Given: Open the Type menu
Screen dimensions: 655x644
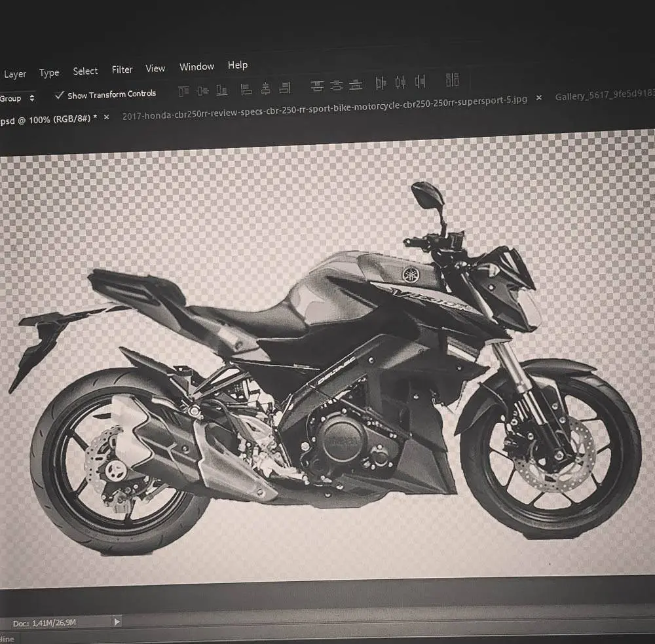Looking at the screenshot, I should point(49,73).
